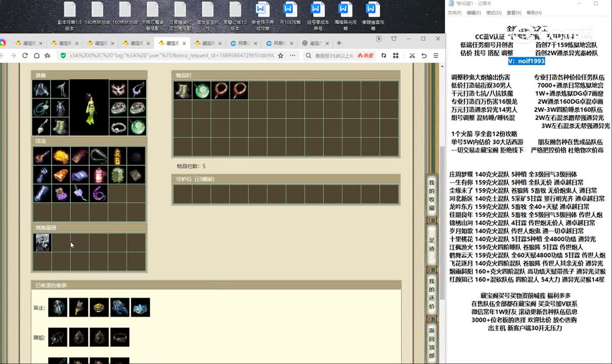Viewport: 612px width, 364px height.
Task: Select the green jade item in equipment panel
Action: tap(137, 126)
